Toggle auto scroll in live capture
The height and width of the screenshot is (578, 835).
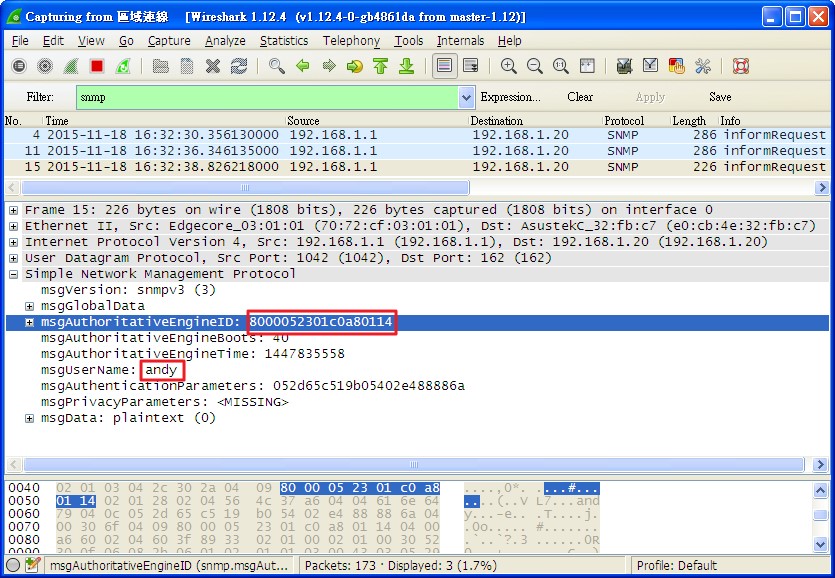coord(470,66)
